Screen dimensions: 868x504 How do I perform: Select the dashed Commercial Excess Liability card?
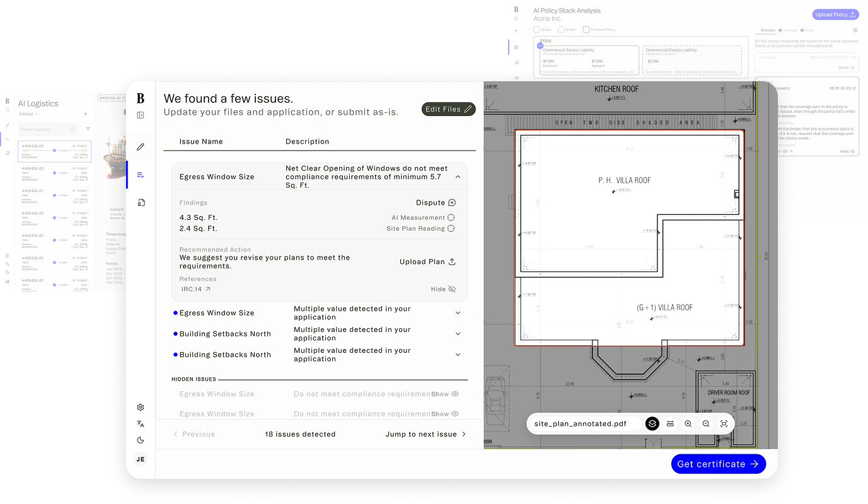(x=692, y=60)
